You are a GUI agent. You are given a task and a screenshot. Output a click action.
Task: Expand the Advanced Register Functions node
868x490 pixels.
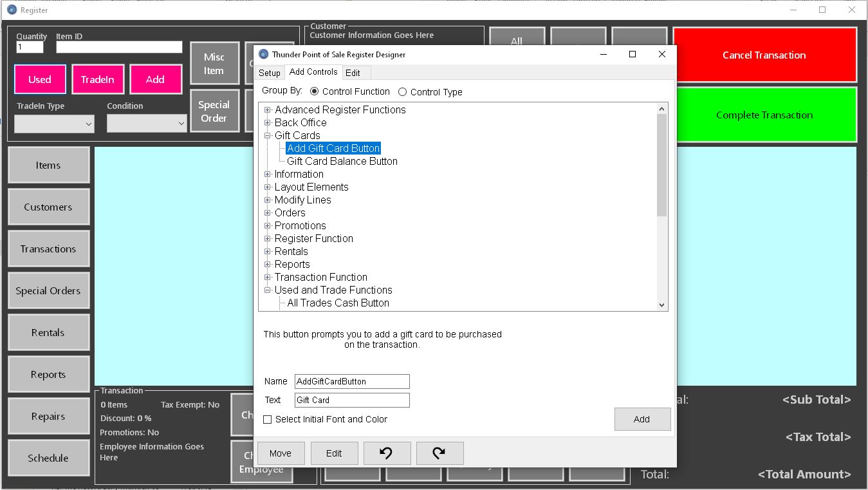coord(268,110)
